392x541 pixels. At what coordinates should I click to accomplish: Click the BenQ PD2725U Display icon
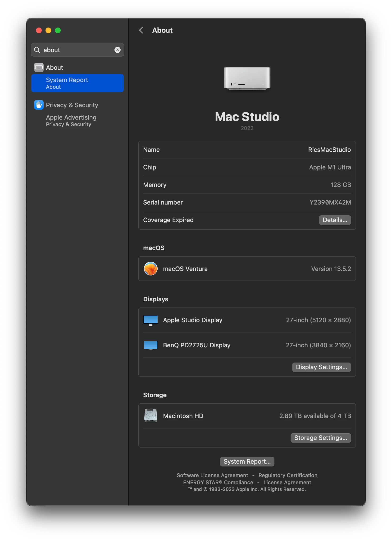click(150, 345)
